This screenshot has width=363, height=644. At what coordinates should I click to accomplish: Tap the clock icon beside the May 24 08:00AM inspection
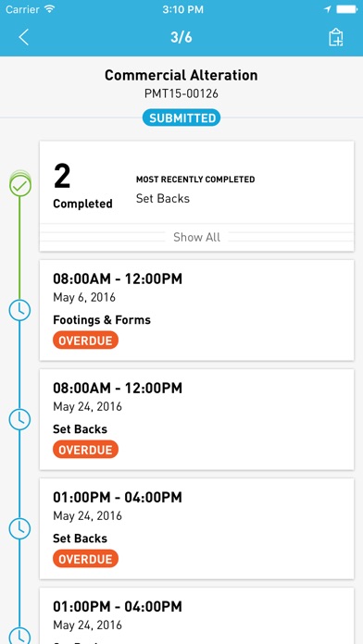19,419
